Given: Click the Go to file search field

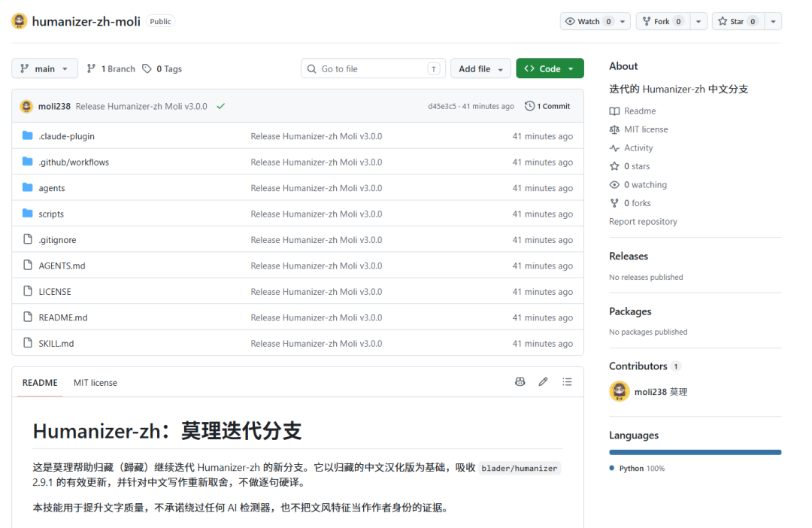Looking at the screenshot, I should (373, 68).
